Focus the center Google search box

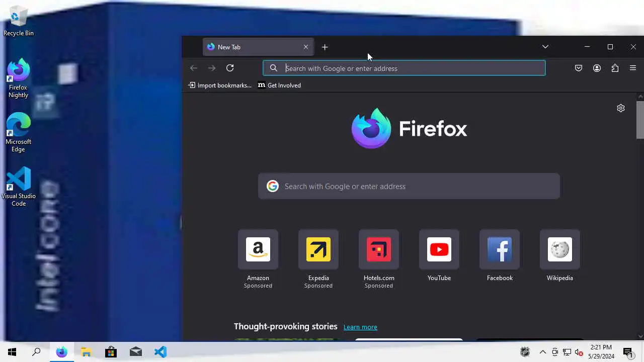409,186
